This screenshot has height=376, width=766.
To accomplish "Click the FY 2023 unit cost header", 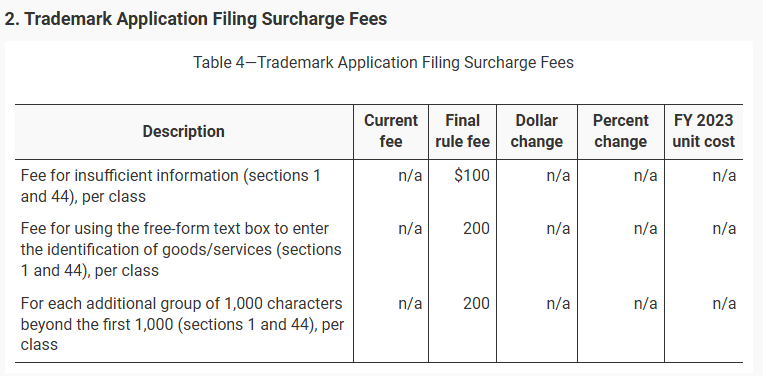I will (x=703, y=131).
